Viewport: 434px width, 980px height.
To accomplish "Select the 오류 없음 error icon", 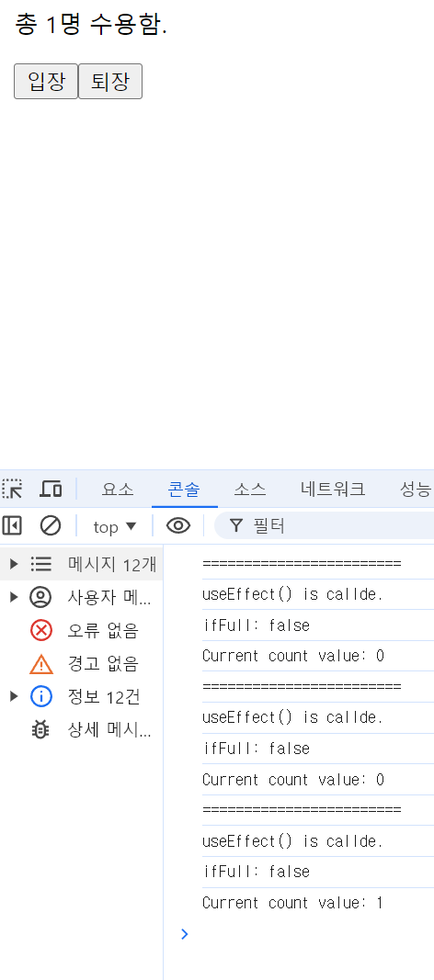I will point(41,631).
